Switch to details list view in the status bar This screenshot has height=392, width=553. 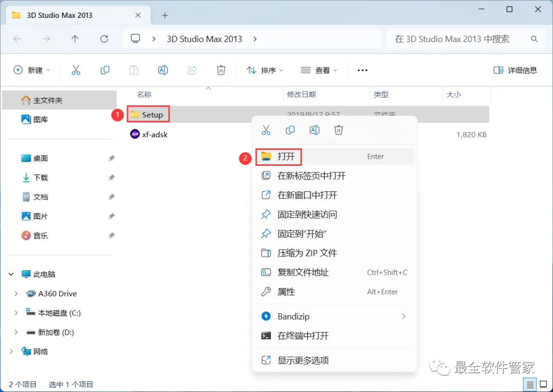530,385
